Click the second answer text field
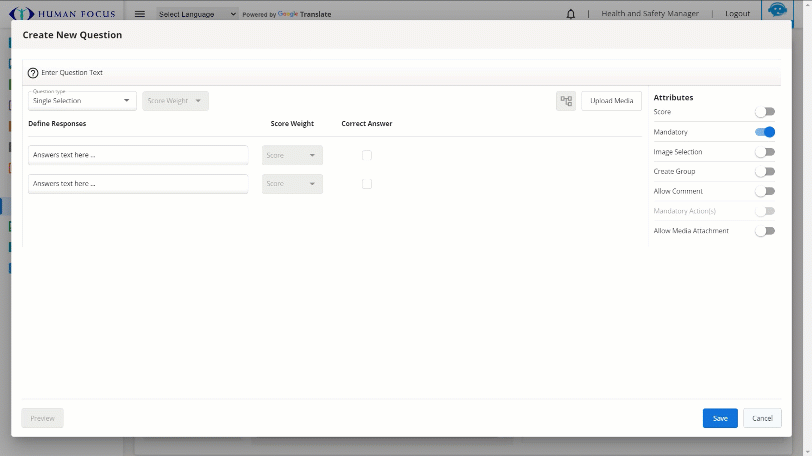Image resolution: width=812 pixels, height=456 pixels. (x=138, y=184)
